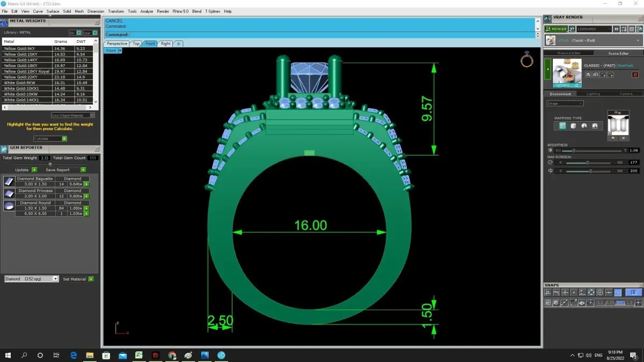
Task: Toggle the highlighted blue snap icon
Action: 618,292
